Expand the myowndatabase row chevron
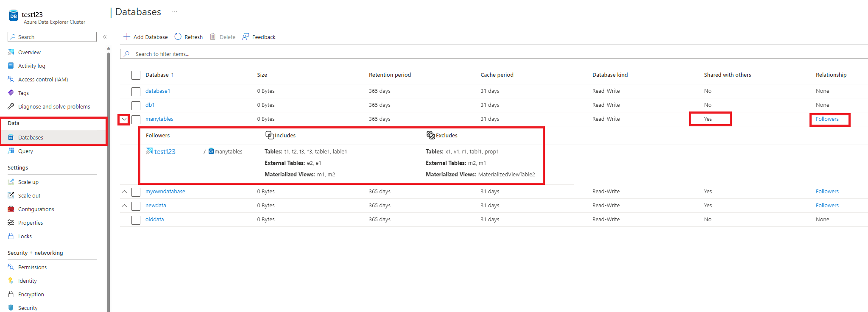 [x=124, y=192]
